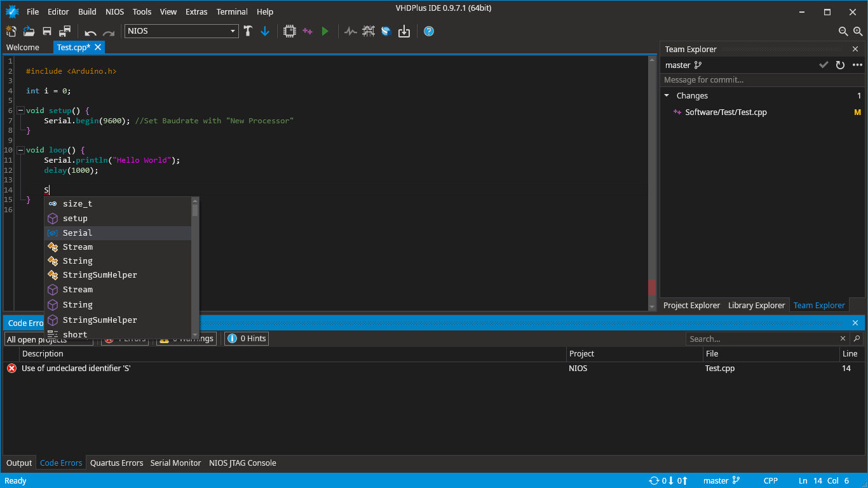
Task: Click the grid pin planner icon
Action: (x=369, y=31)
